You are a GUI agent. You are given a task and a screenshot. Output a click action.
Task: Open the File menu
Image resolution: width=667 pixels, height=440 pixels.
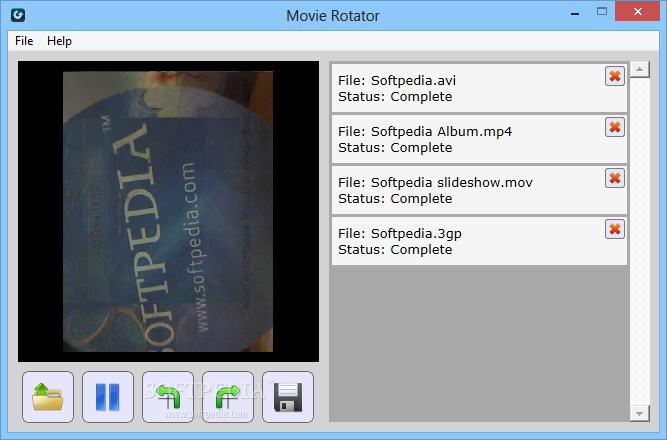tap(24, 41)
